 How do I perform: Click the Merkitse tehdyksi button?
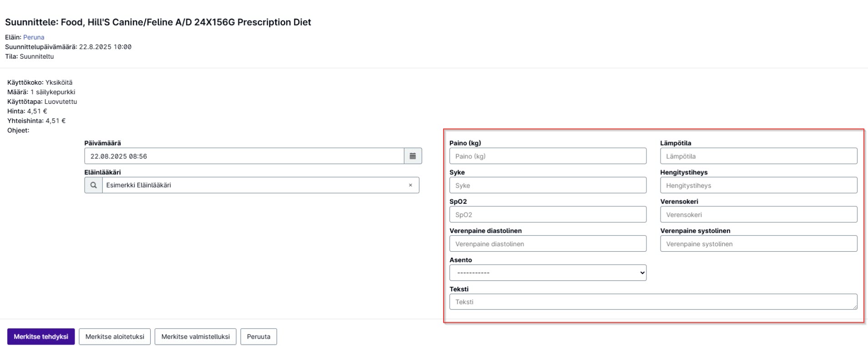point(41,336)
